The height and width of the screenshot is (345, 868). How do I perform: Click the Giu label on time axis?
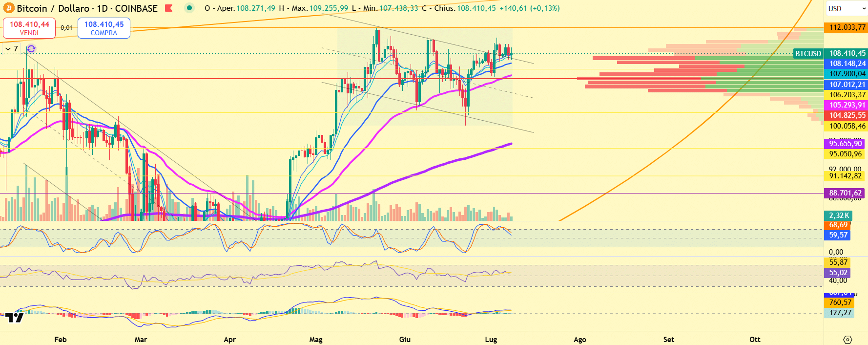tap(405, 339)
